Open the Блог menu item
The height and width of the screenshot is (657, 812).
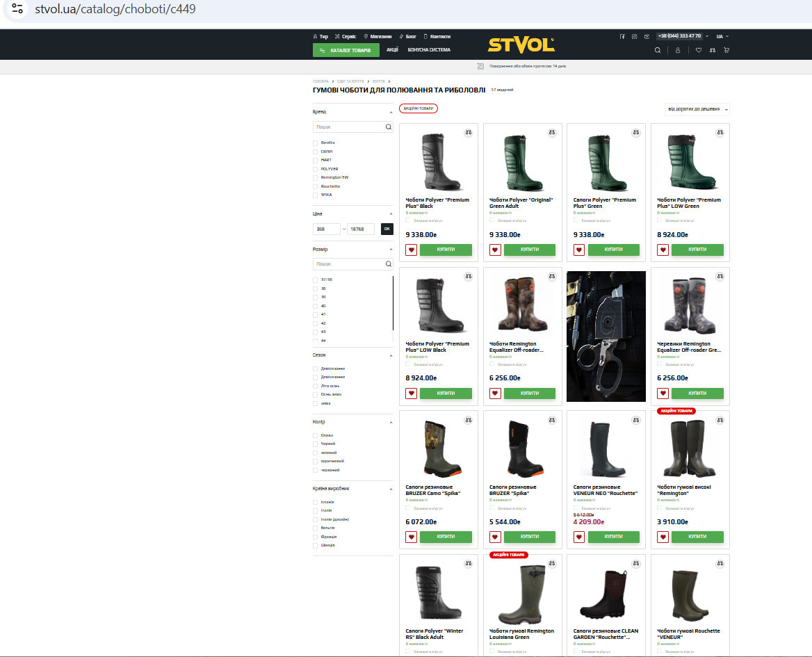click(x=407, y=37)
